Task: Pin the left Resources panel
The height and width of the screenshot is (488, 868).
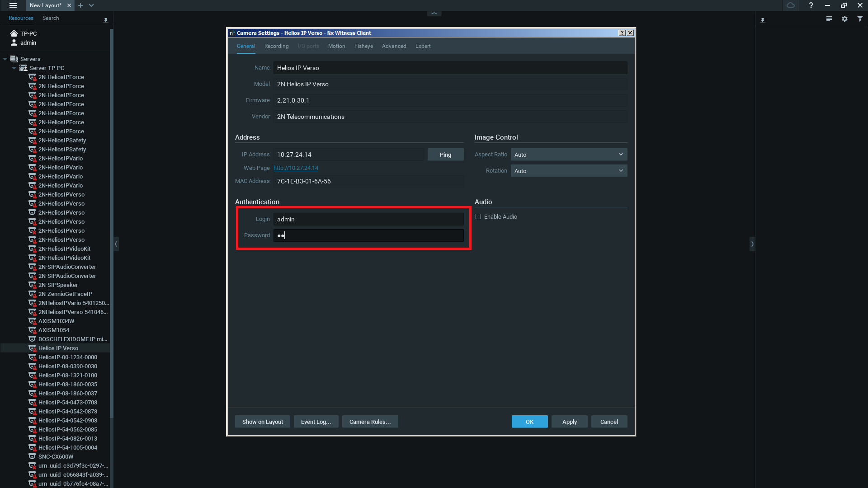Action: point(106,20)
